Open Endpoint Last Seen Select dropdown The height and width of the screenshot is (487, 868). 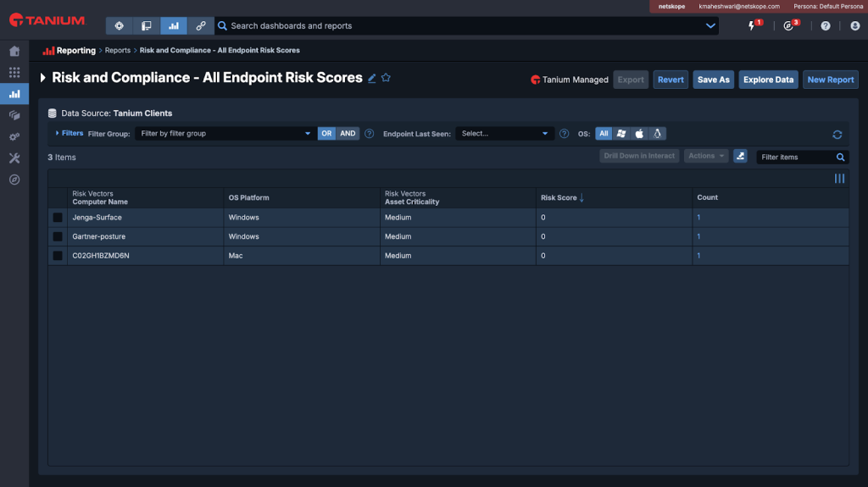click(x=504, y=133)
